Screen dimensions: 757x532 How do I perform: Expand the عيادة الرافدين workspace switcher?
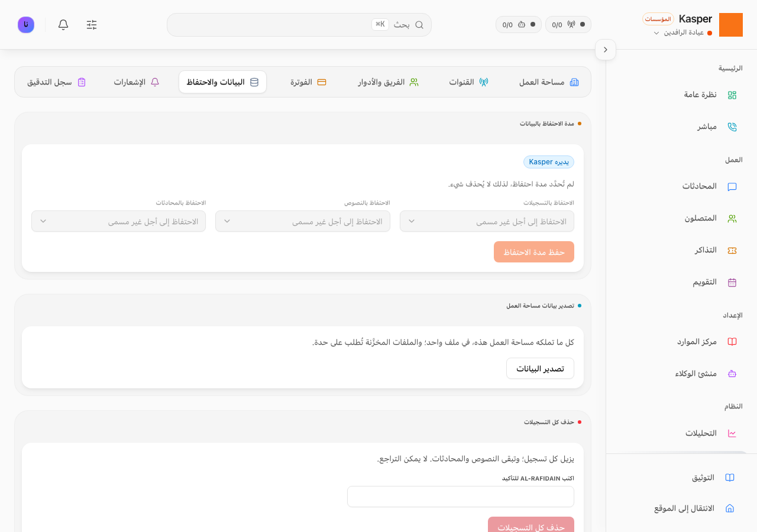coord(683,33)
